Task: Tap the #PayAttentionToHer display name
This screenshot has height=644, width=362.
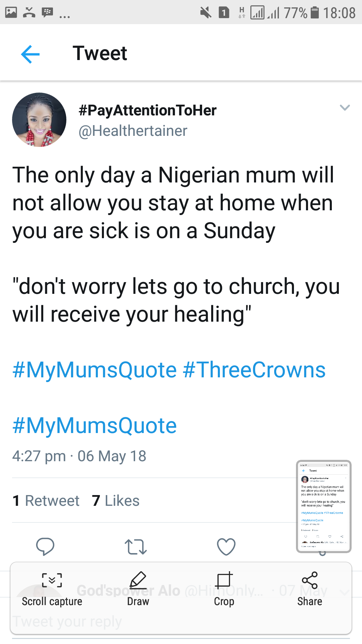Action: pos(147,110)
